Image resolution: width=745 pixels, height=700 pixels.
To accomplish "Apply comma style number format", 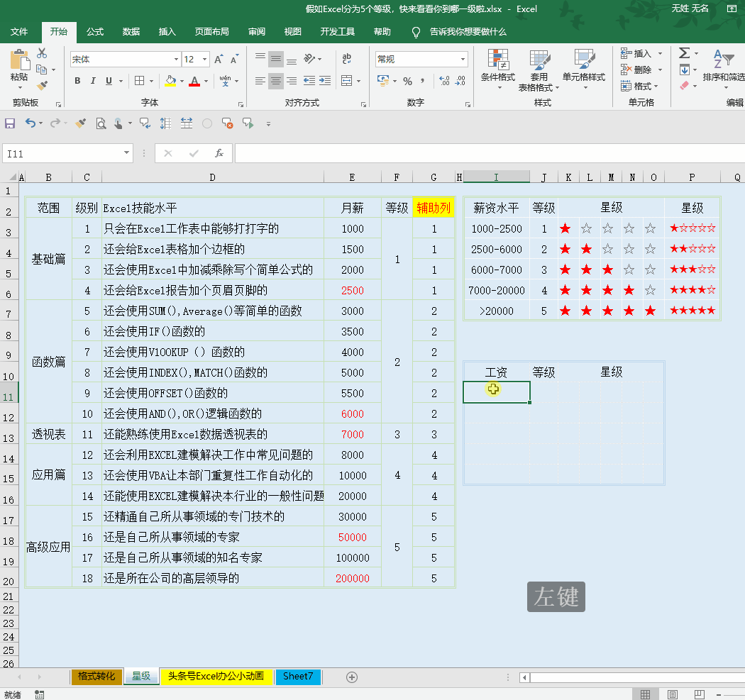I will tap(422, 82).
